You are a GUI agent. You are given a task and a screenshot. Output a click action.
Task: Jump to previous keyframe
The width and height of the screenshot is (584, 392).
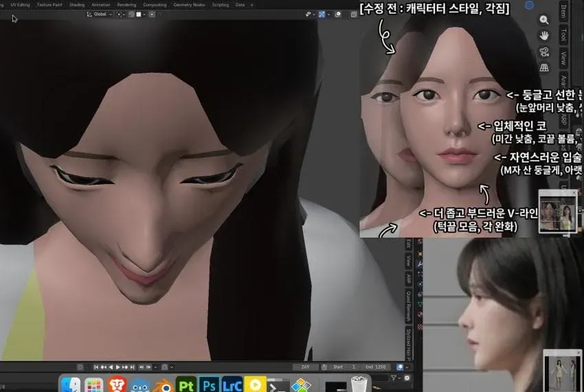[x=104, y=367]
